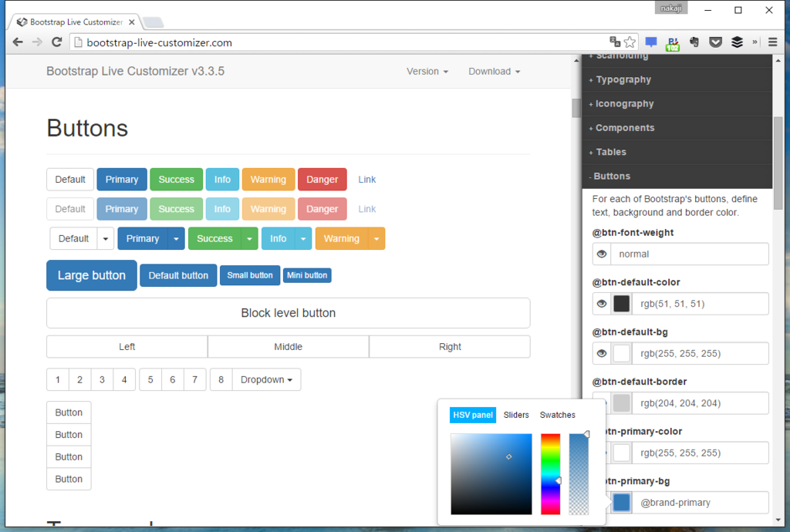Go back using browser back arrow
This screenshot has height=532, width=790.
click(18, 42)
